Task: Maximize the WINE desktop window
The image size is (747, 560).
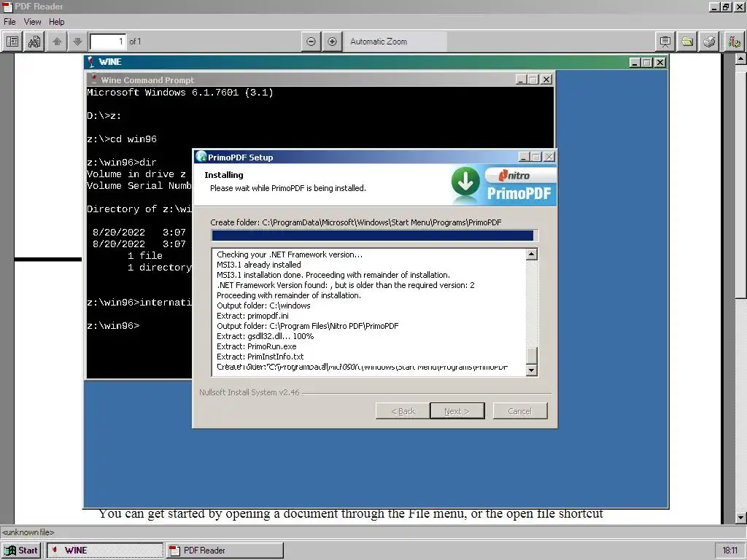Action: coord(647,63)
